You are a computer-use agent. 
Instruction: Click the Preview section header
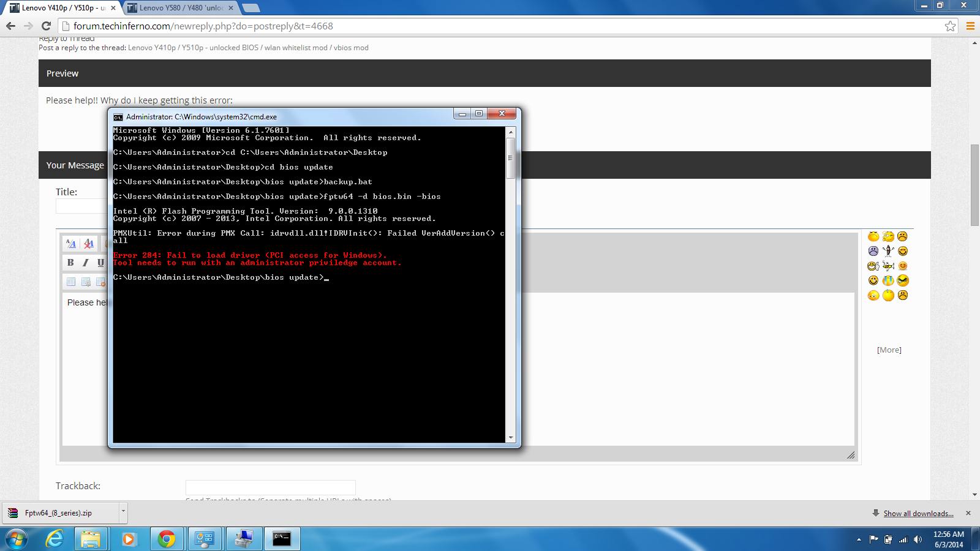[x=484, y=73]
